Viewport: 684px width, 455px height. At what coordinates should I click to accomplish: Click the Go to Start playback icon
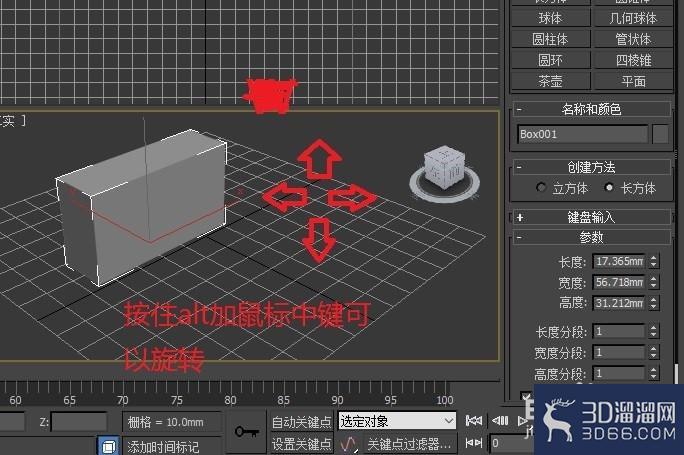coord(474,421)
